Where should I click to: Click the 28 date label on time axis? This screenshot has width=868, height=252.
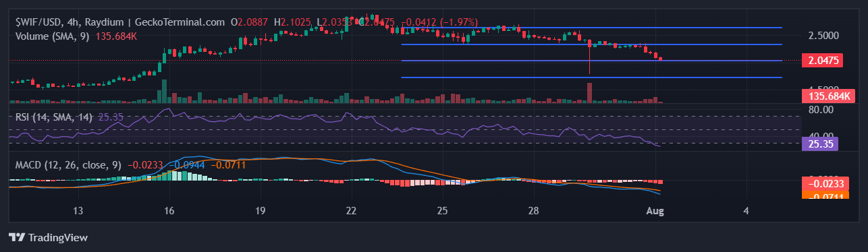[533, 211]
